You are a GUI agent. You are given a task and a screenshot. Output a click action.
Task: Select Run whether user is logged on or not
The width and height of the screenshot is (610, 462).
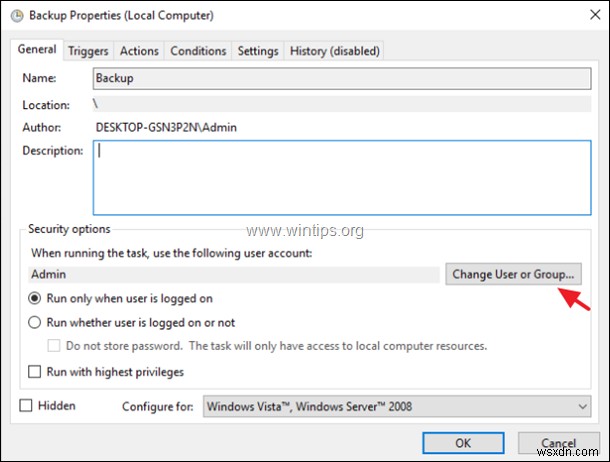pos(35,323)
